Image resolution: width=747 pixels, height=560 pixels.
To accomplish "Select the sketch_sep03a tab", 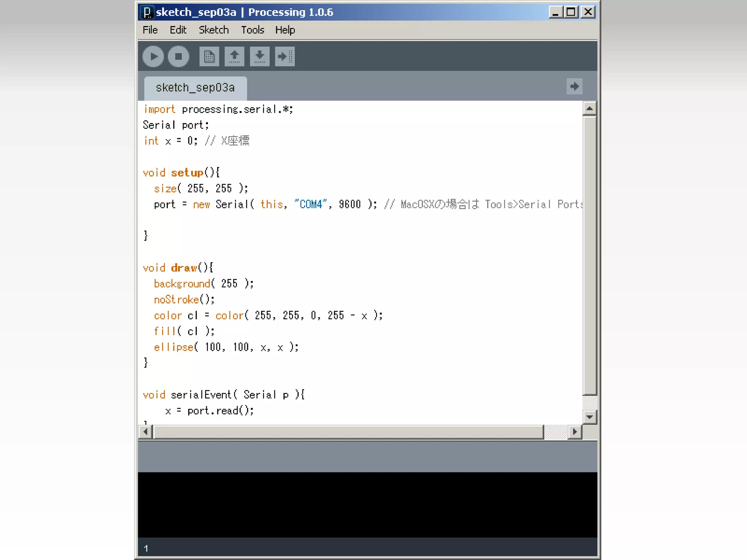I will 195,88.
